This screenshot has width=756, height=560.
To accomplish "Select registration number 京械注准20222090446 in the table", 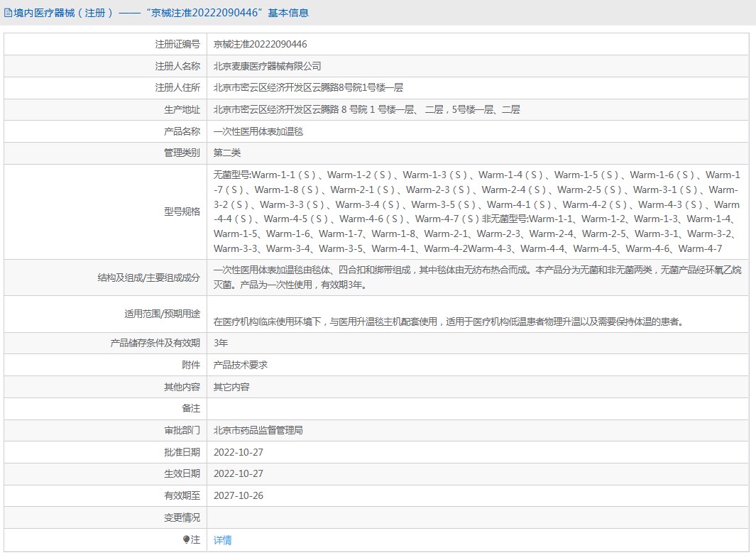I will 260,44.
